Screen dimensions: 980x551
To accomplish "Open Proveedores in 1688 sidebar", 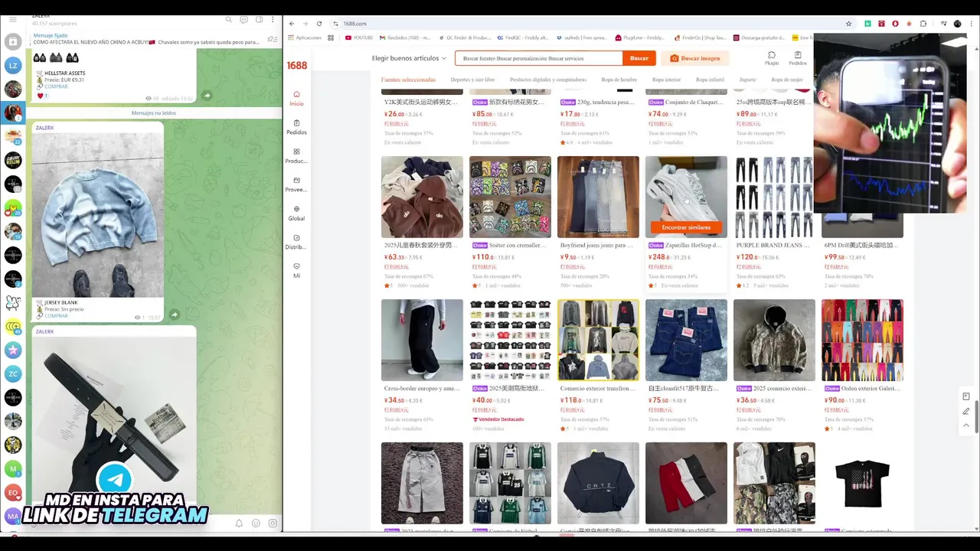I will click(x=296, y=184).
